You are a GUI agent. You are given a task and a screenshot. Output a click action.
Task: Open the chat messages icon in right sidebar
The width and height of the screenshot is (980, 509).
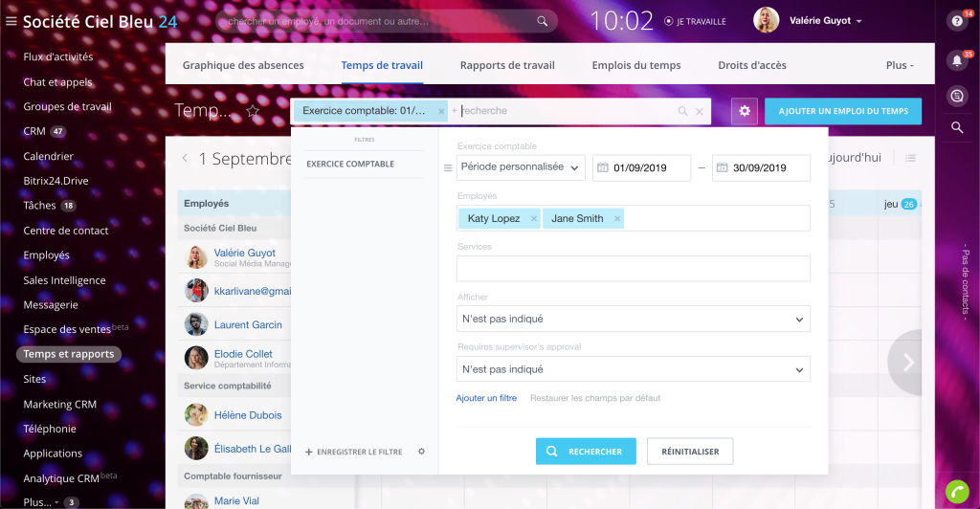click(956, 95)
